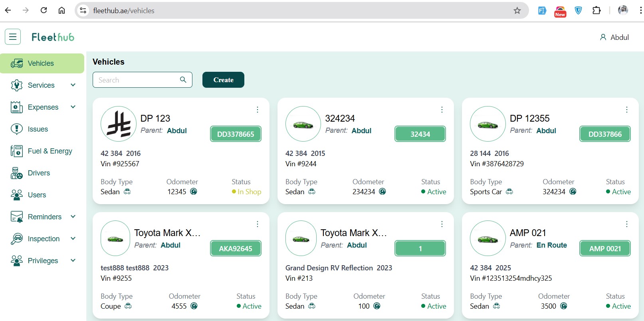Click vehicle title DP 12355
Screen dimensions: 644x321
click(529, 118)
